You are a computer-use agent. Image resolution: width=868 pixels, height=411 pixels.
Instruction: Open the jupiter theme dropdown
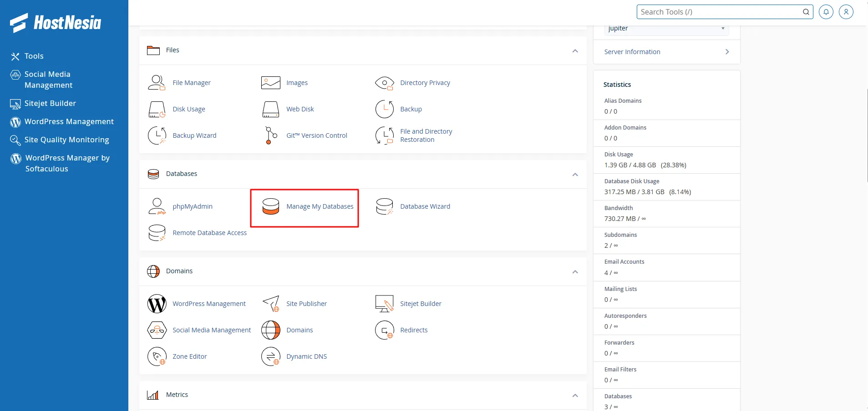[666, 29]
